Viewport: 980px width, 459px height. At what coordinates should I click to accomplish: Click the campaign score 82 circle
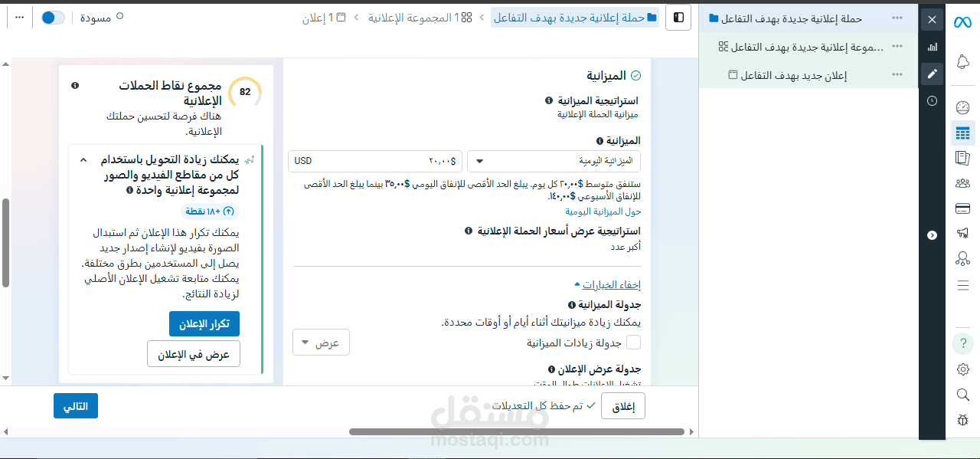pos(245,92)
